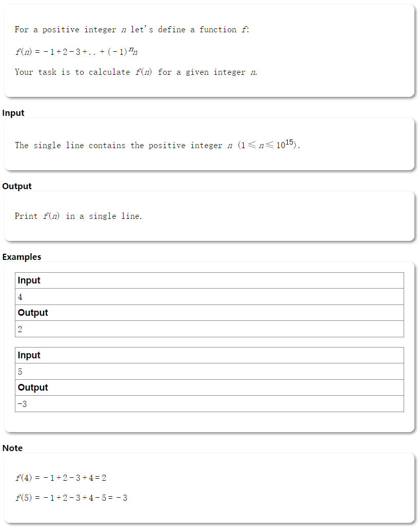This screenshot has height=529, width=420.
Task: Click the second example output value -3
Action: 209,404
